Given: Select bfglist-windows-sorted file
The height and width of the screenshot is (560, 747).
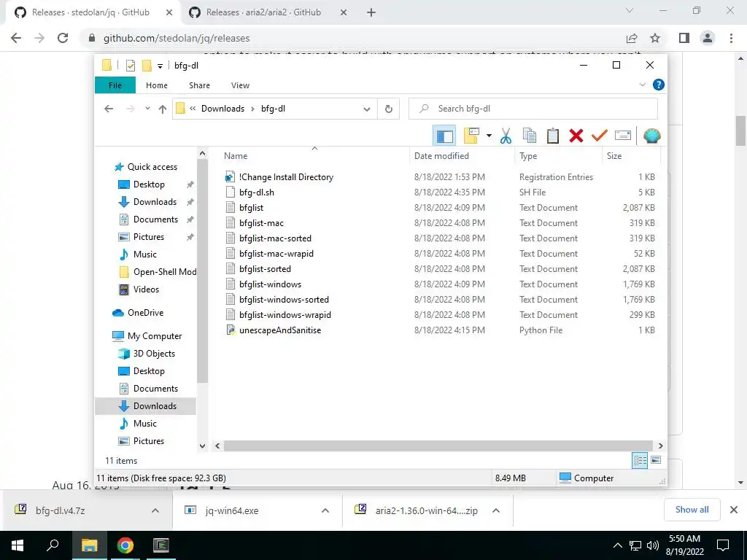Looking at the screenshot, I should click(284, 300).
